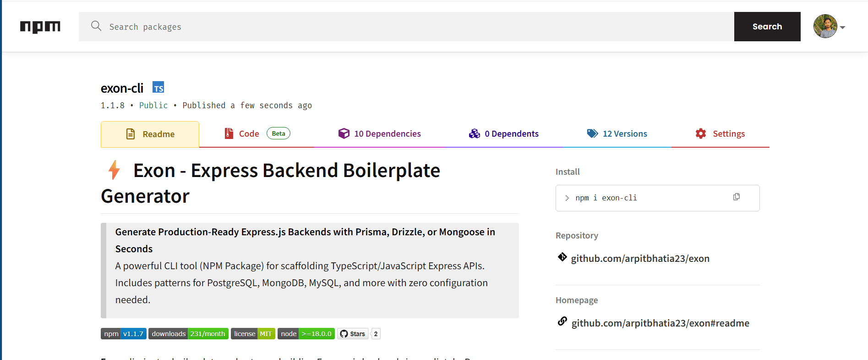View the 12 Versions tab
Screen dimensions: 868x360
(x=617, y=134)
